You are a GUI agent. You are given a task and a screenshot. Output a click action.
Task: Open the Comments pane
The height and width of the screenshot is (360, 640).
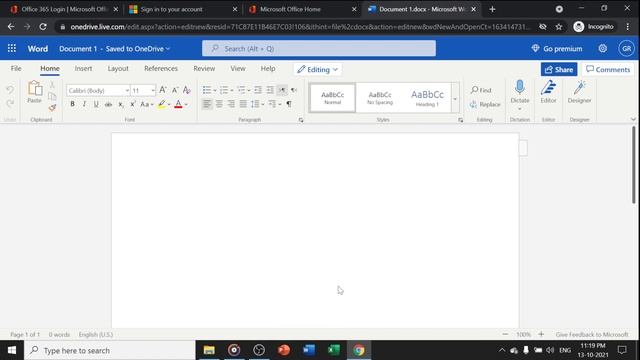pos(608,69)
